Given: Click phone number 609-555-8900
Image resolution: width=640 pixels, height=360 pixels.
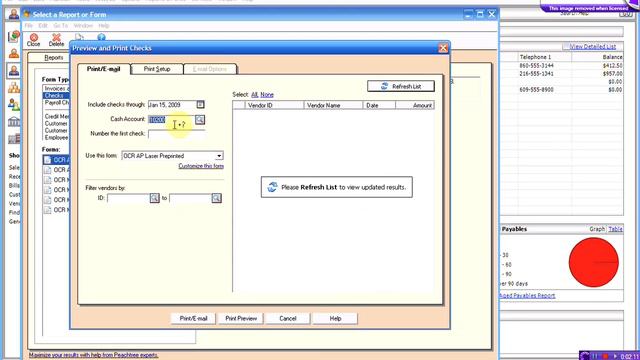Looking at the screenshot, I should pos(536,89).
